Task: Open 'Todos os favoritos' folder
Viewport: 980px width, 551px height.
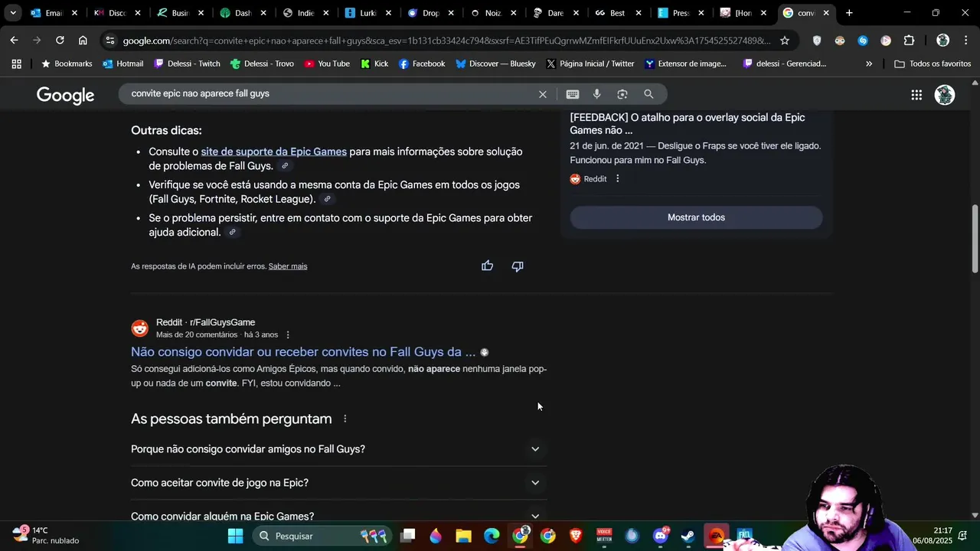Action: pyautogui.click(x=933, y=64)
